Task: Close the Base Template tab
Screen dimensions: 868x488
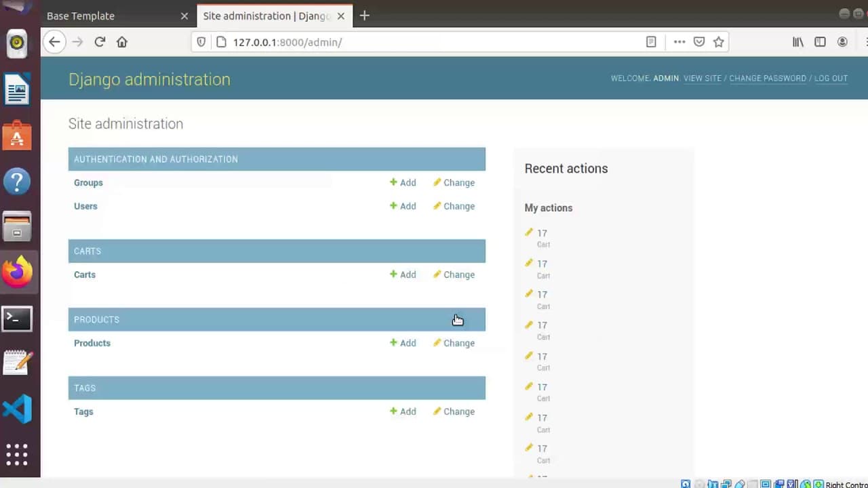Action: point(184,16)
